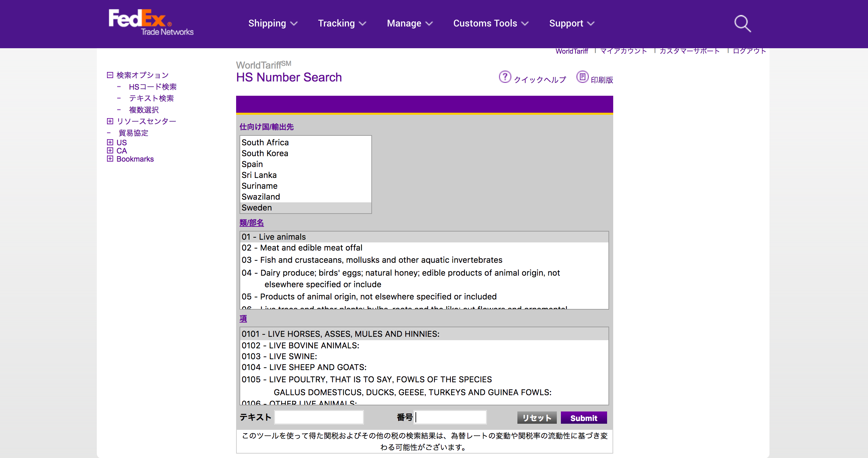Select Sri Lanka in destination list
Screen dimensions: 868x458
pos(305,175)
